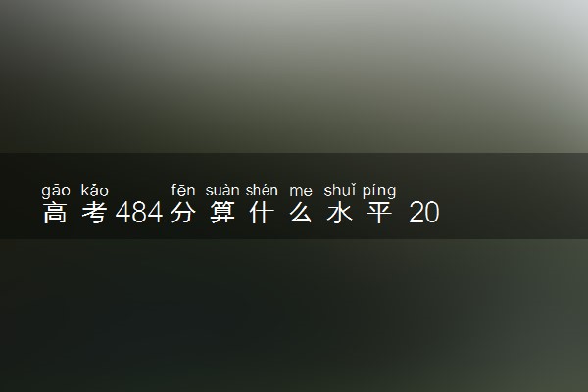
Task: Select the number 484 in the headline
Action: click(x=139, y=213)
